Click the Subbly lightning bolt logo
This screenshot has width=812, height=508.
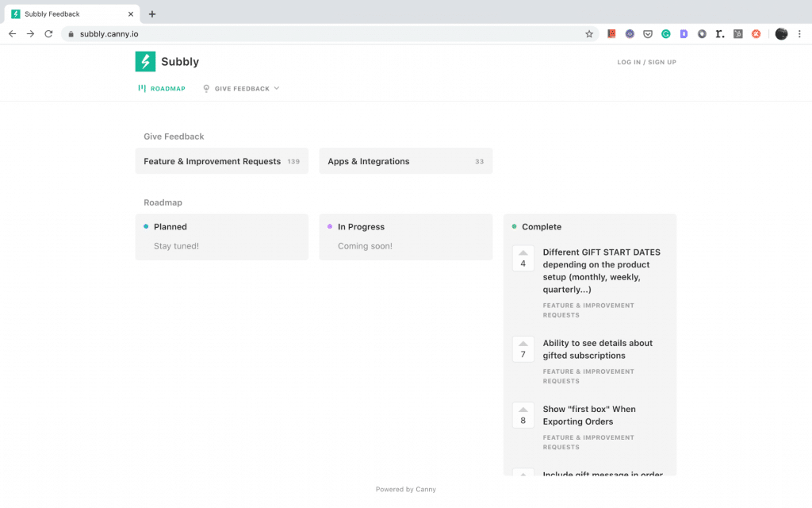(x=145, y=62)
